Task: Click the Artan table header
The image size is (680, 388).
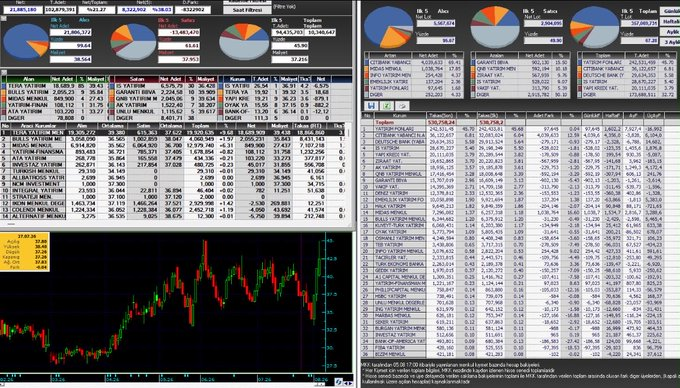Action: point(390,55)
